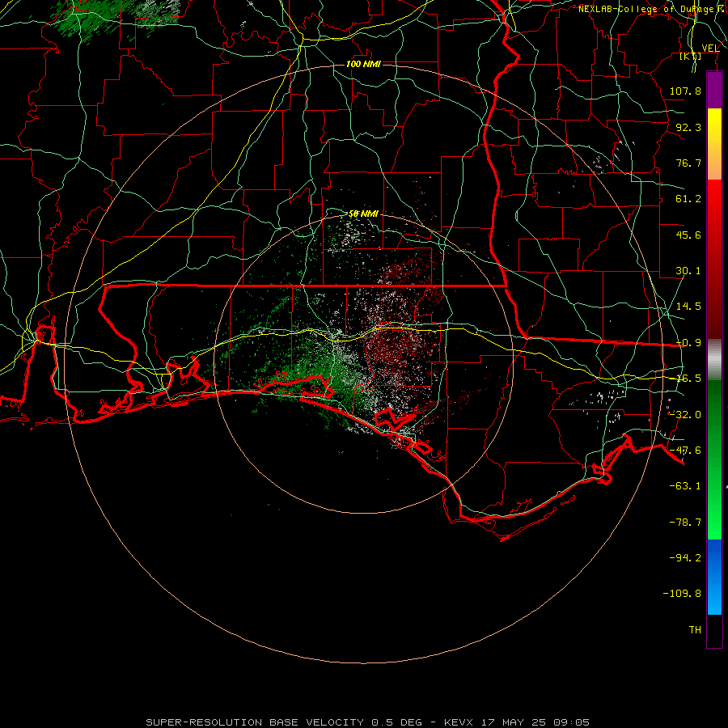This screenshot has height=728, width=728.
Task: Click the black TH segment of the color bar
Action: [714, 631]
